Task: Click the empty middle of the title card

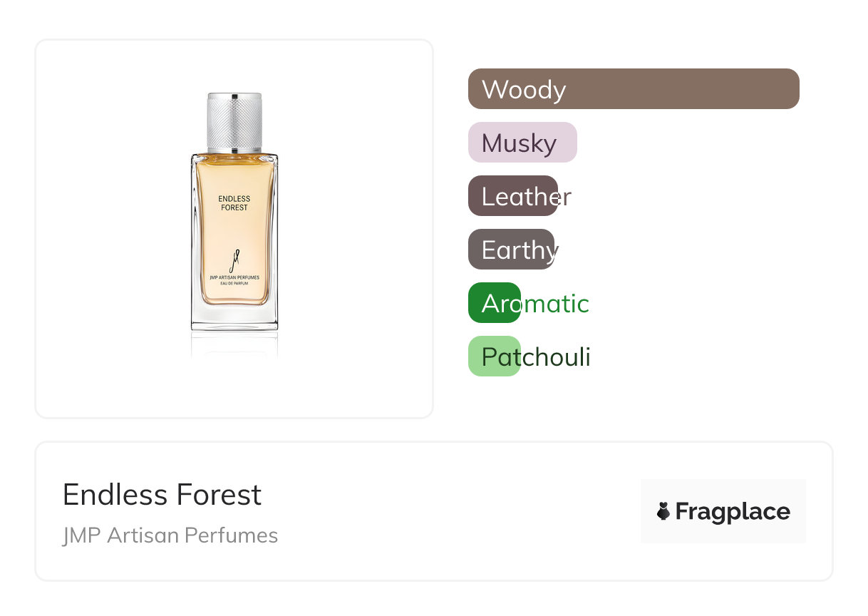Action: 456,511
